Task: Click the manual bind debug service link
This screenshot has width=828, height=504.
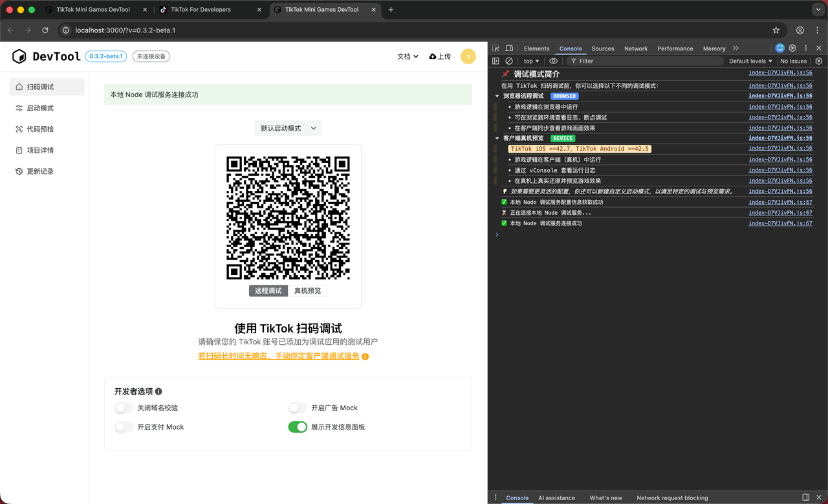Action: (279, 356)
